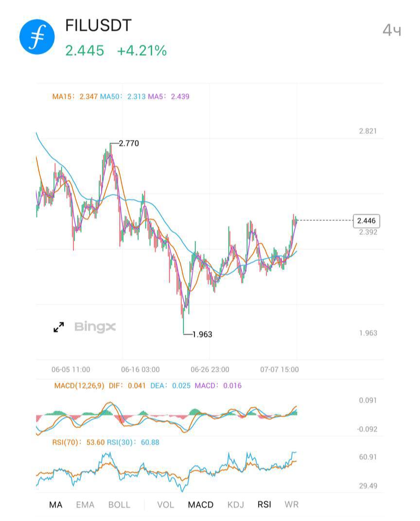Select the RSI indicator tab
The height and width of the screenshot is (521, 420).
coord(264,504)
